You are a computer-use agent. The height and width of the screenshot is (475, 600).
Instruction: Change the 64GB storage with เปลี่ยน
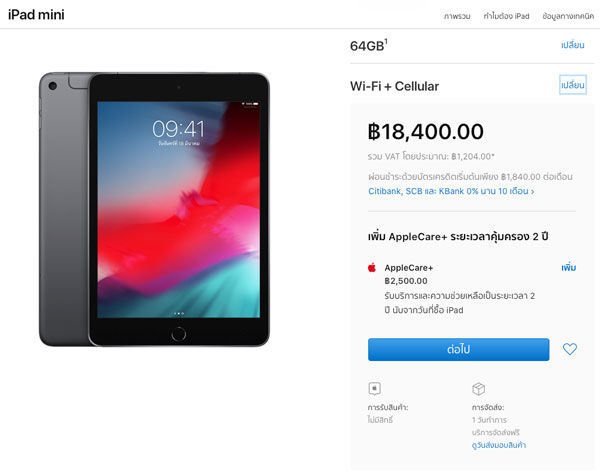click(x=572, y=45)
